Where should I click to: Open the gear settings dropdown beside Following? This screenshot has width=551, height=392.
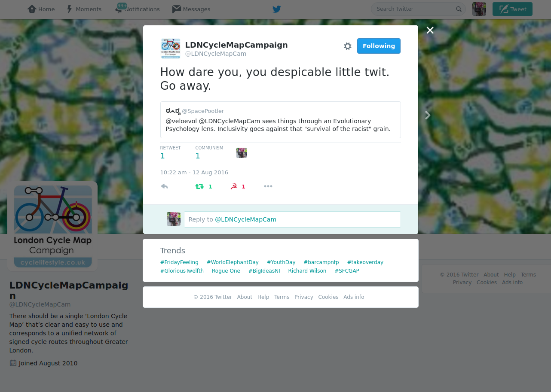pos(348,46)
